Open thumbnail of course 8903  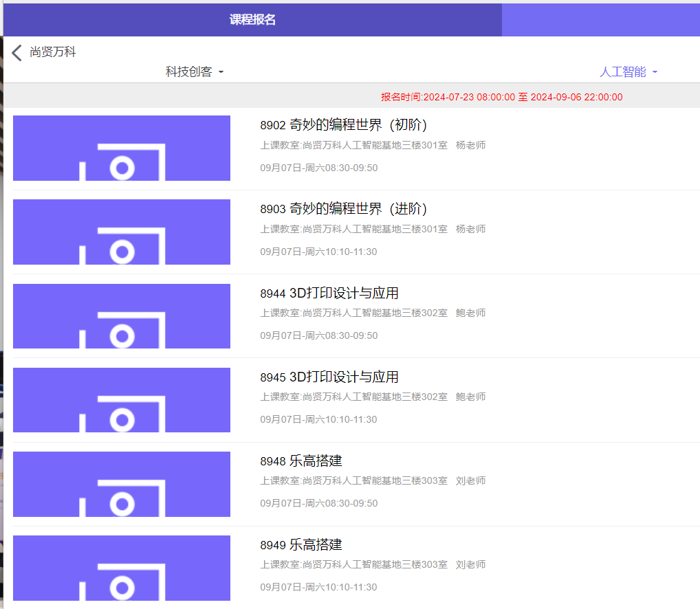pyautogui.click(x=122, y=232)
